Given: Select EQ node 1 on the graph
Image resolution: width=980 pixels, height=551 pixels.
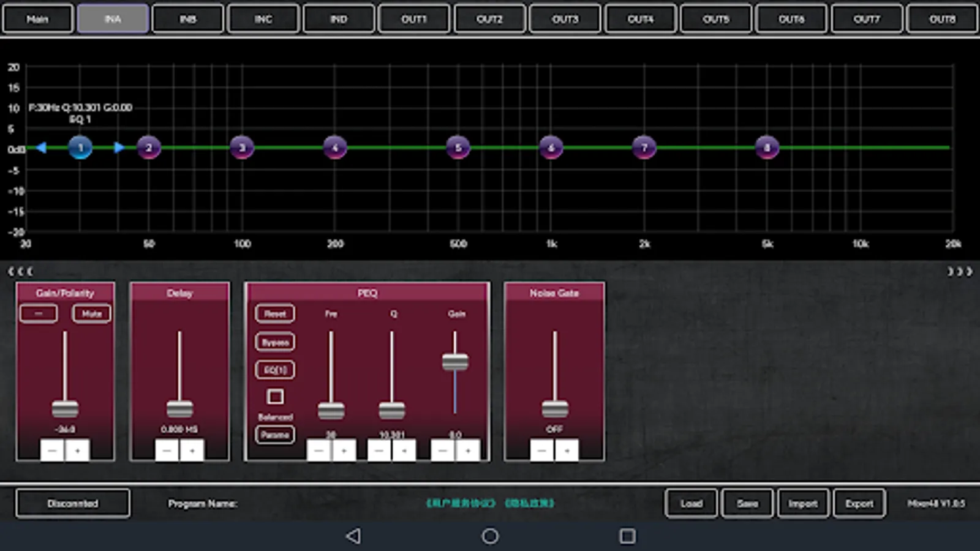Looking at the screenshot, I should [x=80, y=148].
